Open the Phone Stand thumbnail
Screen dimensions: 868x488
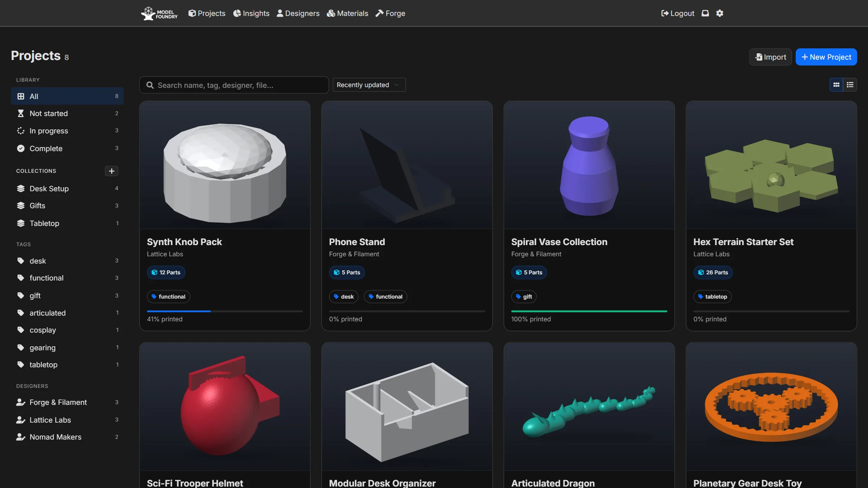click(407, 165)
